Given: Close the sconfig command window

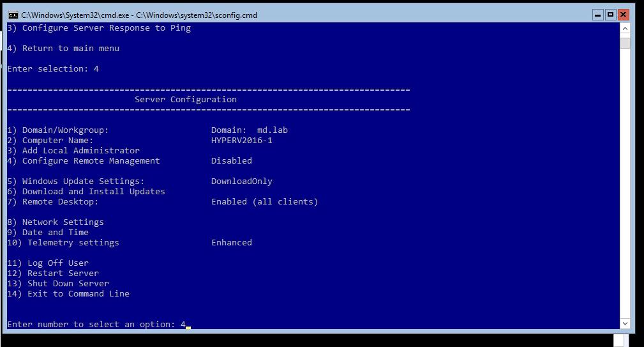Looking at the screenshot, I should point(623,15).
